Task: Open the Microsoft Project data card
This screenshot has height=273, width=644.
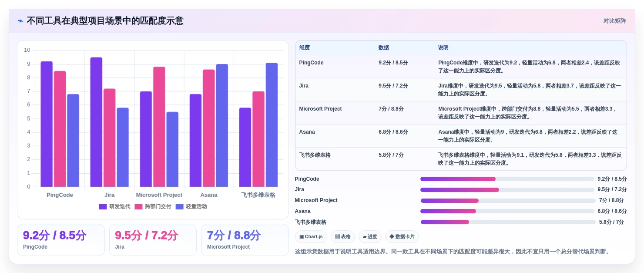Action: point(245,240)
